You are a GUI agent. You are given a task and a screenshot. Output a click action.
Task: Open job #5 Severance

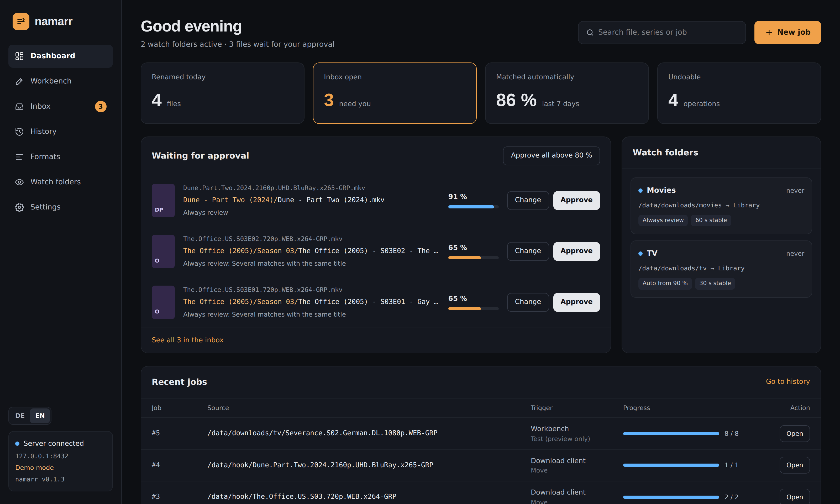[795, 434]
